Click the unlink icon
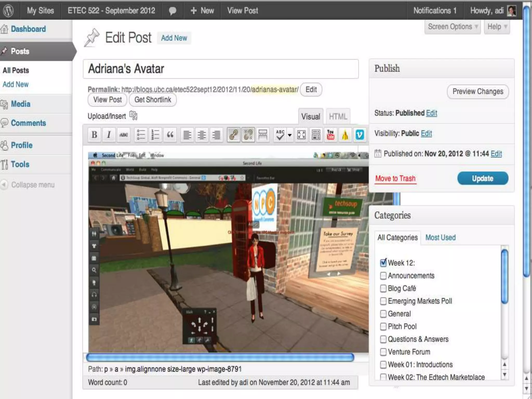 click(x=248, y=135)
